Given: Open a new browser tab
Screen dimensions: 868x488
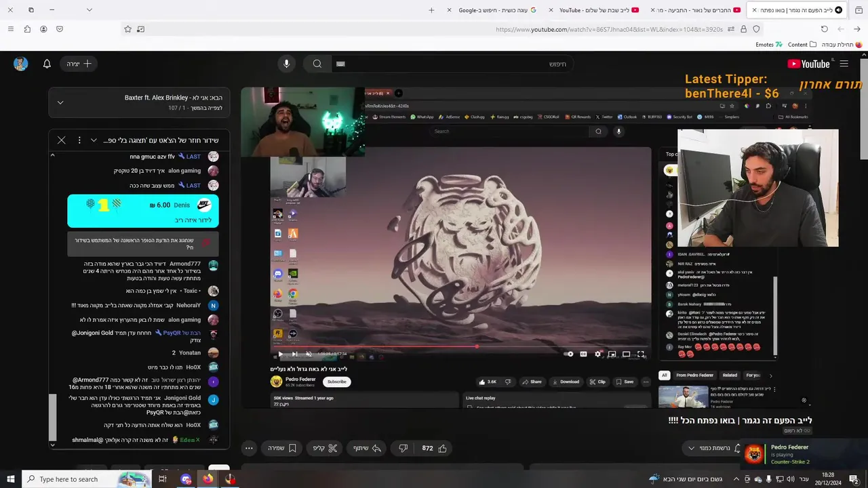Looking at the screenshot, I should [431, 10].
